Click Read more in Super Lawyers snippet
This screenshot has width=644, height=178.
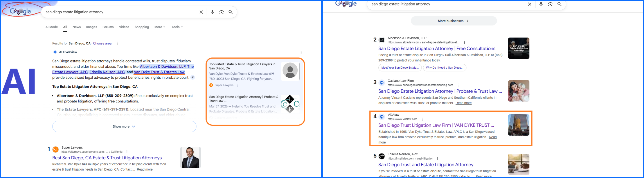145,169
